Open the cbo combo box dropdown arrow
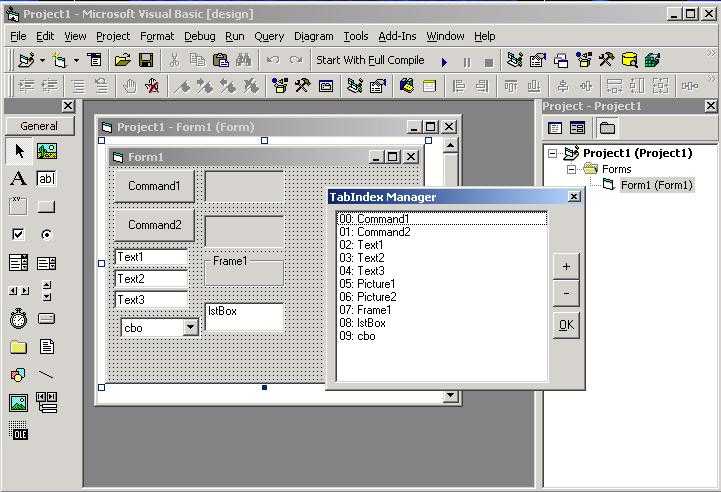 (x=190, y=327)
